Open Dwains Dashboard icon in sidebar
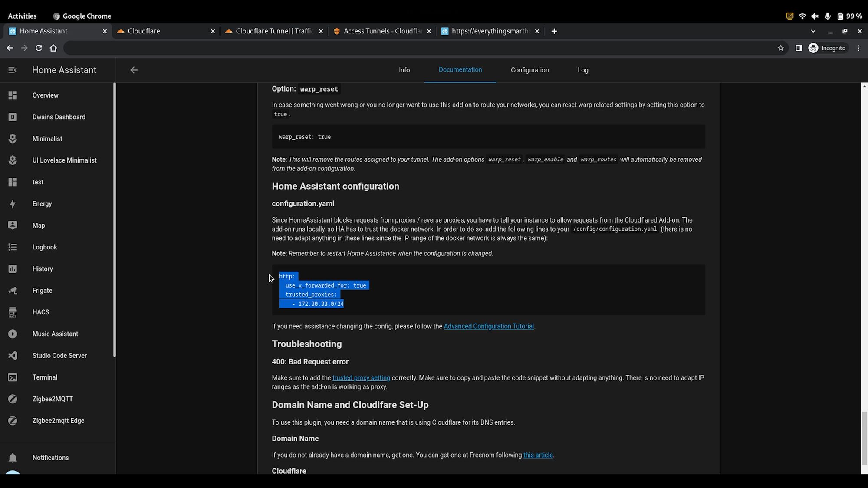Image resolution: width=868 pixels, height=488 pixels. pyautogui.click(x=13, y=117)
